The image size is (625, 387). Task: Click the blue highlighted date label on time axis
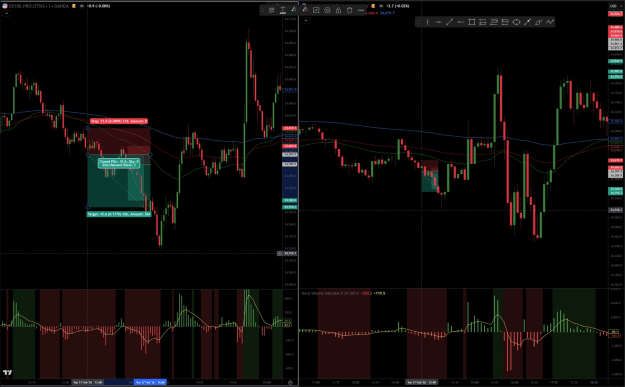point(150,382)
